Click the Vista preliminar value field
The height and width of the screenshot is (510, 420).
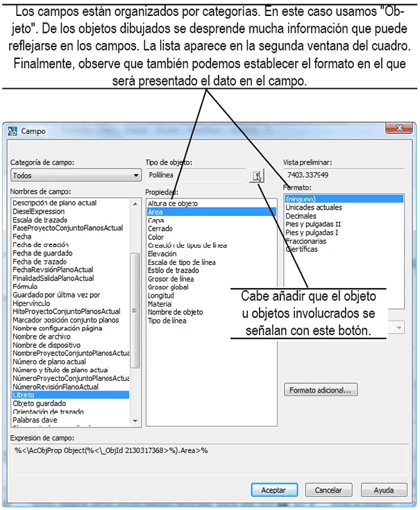[x=344, y=175]
